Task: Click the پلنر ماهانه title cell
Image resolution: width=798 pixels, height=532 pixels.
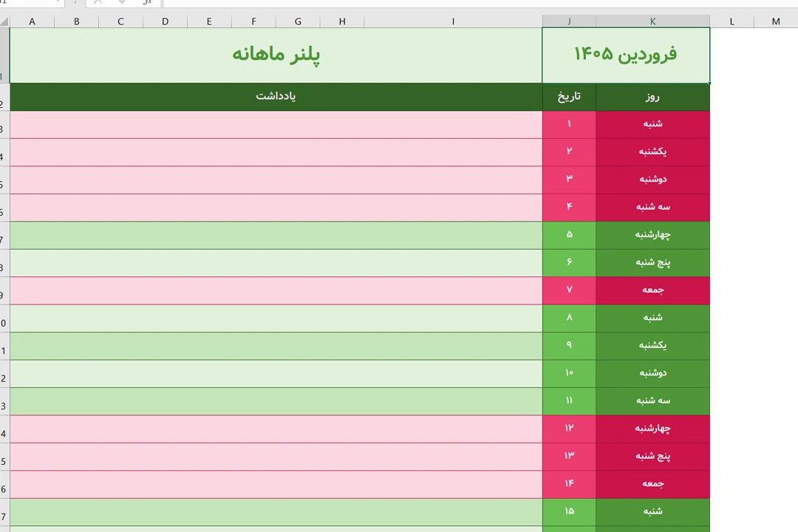Action: pos(276,55)
